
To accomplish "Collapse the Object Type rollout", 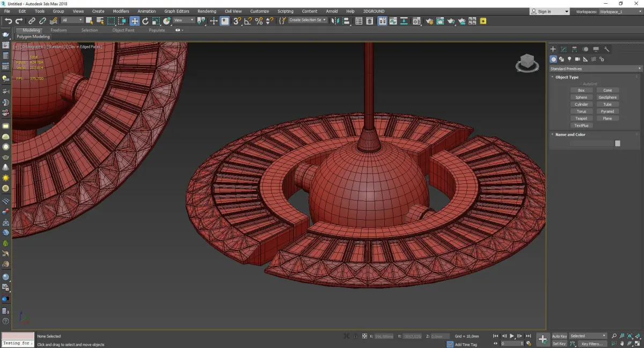I will coord(567,77).
